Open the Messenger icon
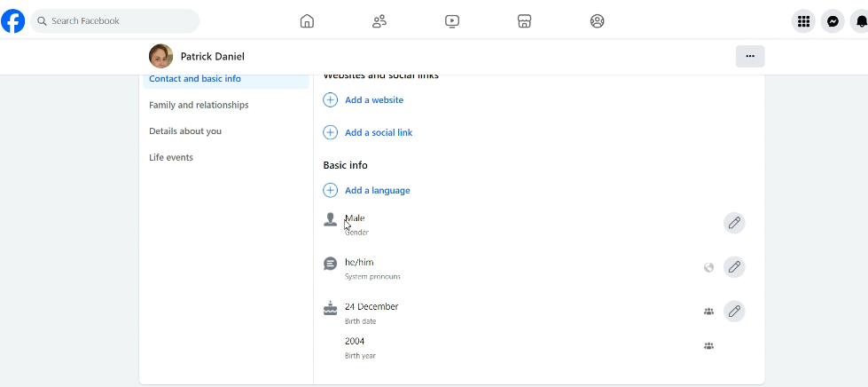This screenshot has height=387, width=868. pos(833,21)
